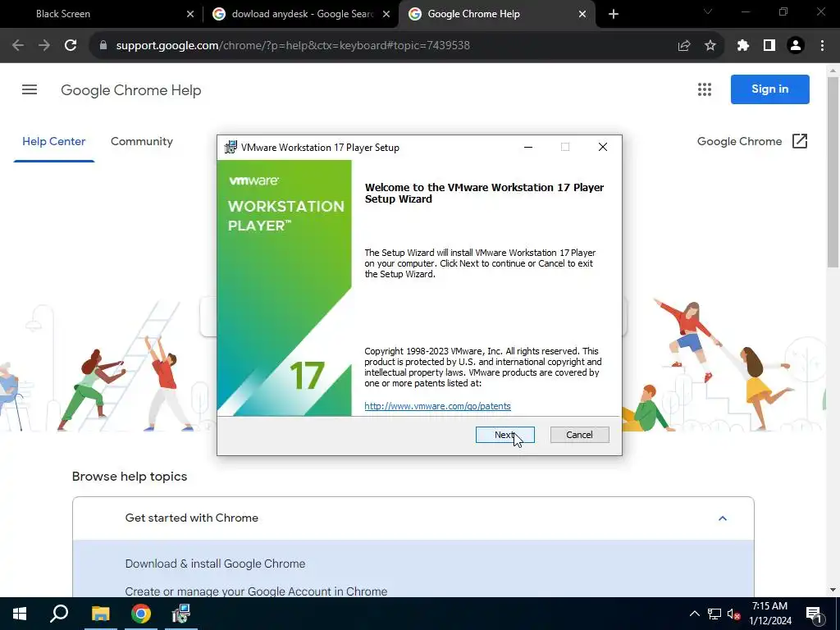
Task: Share this page icon in address bar
Action: point(684,45)
